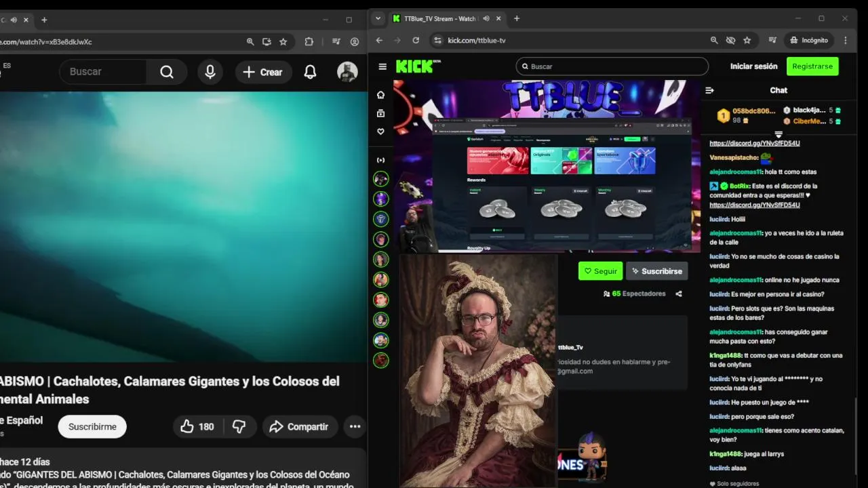Image resolution: width=868 pixels, height=488 pixels.
Task: Click the tracking-protection eye icon in Kick window
Action: tap(730, 40)
